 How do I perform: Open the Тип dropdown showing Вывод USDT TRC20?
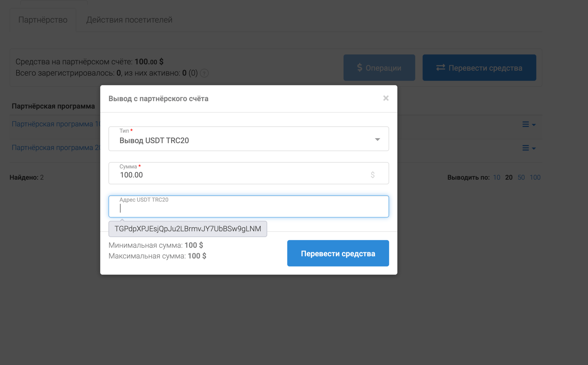click(249, 139)
